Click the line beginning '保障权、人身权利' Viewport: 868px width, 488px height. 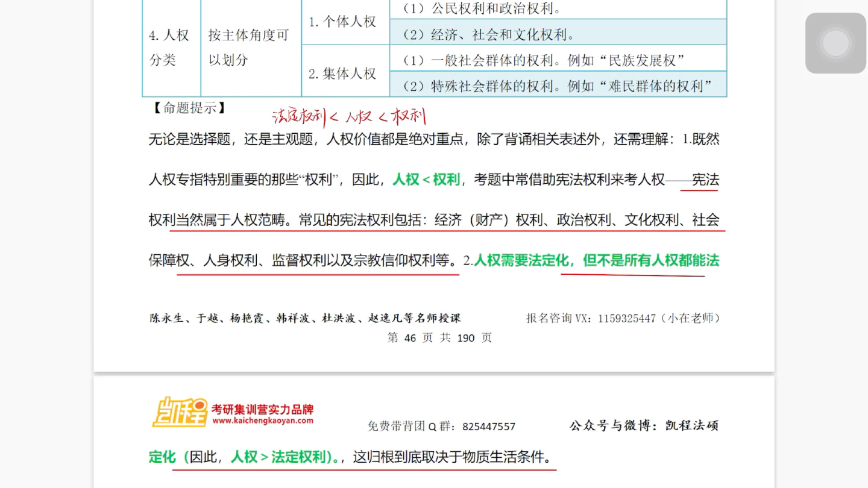click(x=434, y=261)
